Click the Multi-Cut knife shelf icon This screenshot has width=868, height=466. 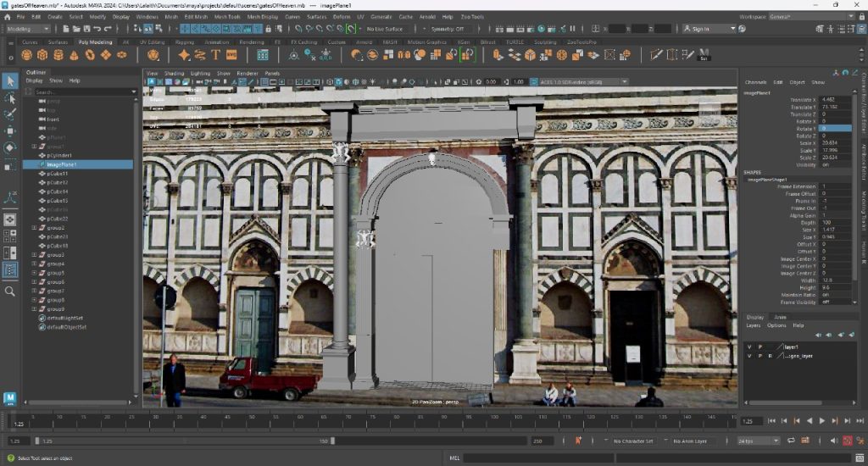[x=657, y=55]
